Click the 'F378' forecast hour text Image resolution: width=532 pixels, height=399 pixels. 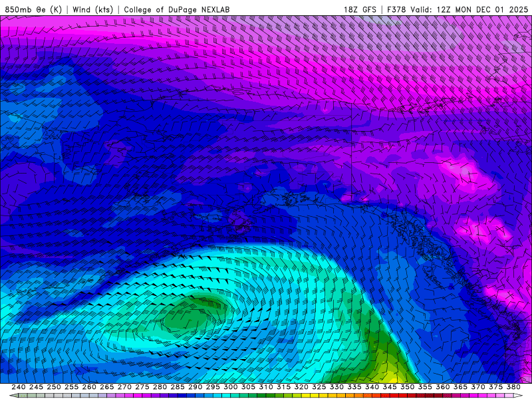coord(396,9)
